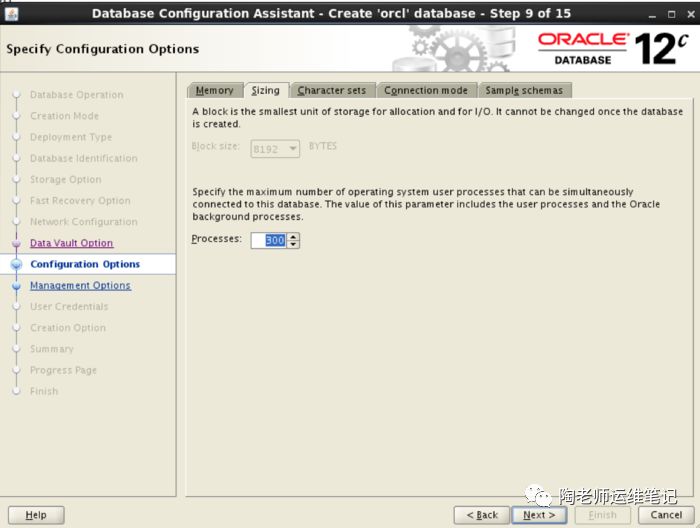Image resolution: width=700 pixels, height=528 pixels.
Task: Open the Character sets tab
Action: pyautogui.click(x=332, y=90)
